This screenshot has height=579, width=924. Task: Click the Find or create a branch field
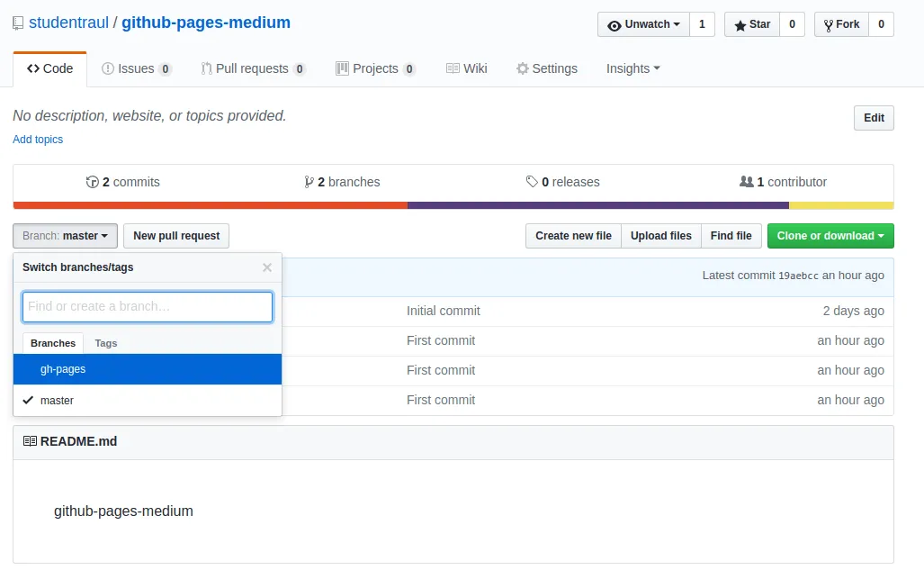148,306
